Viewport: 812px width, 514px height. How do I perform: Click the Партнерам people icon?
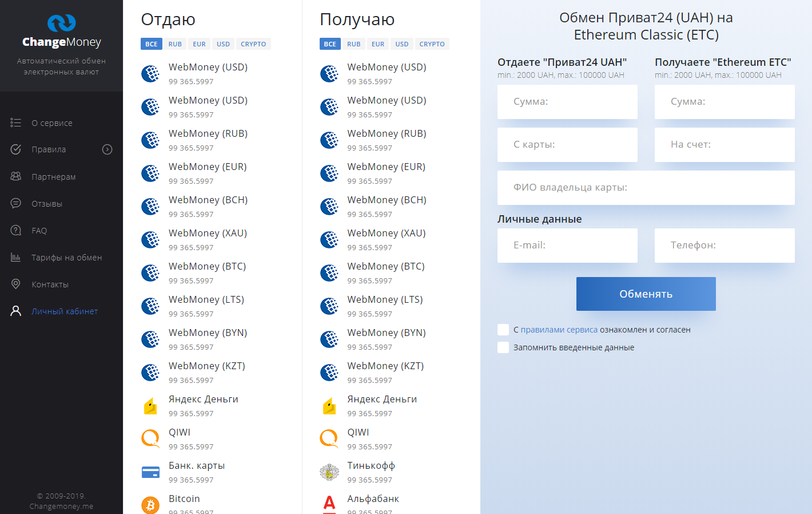point(16,176)
